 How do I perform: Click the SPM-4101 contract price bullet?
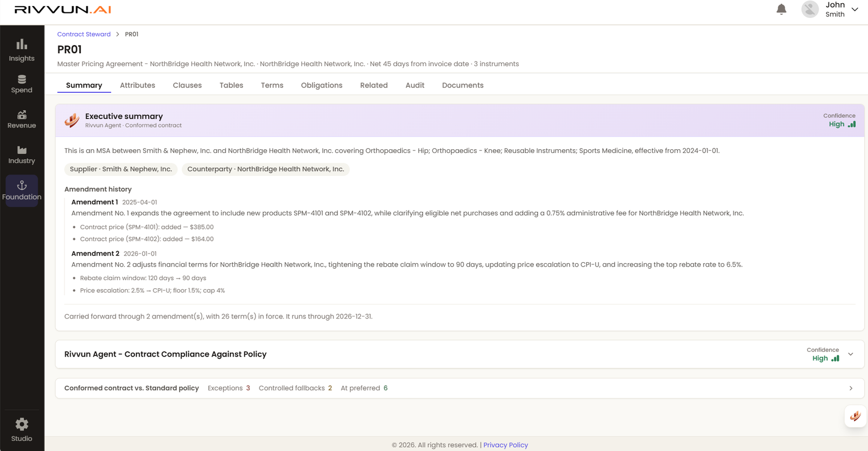(x=147, y=227)
